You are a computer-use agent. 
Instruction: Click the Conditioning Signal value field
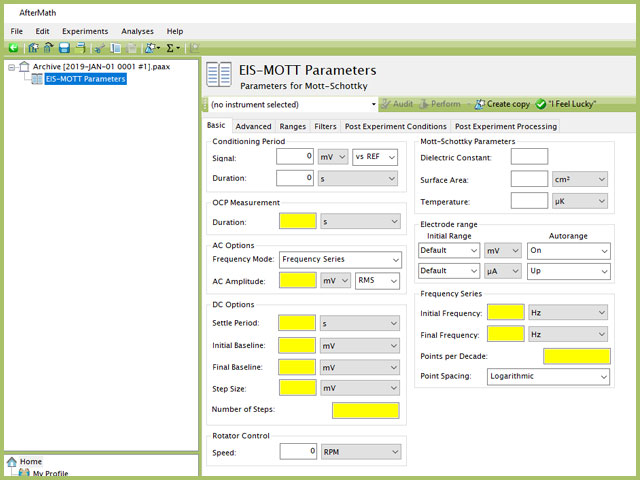coord(295,157)
